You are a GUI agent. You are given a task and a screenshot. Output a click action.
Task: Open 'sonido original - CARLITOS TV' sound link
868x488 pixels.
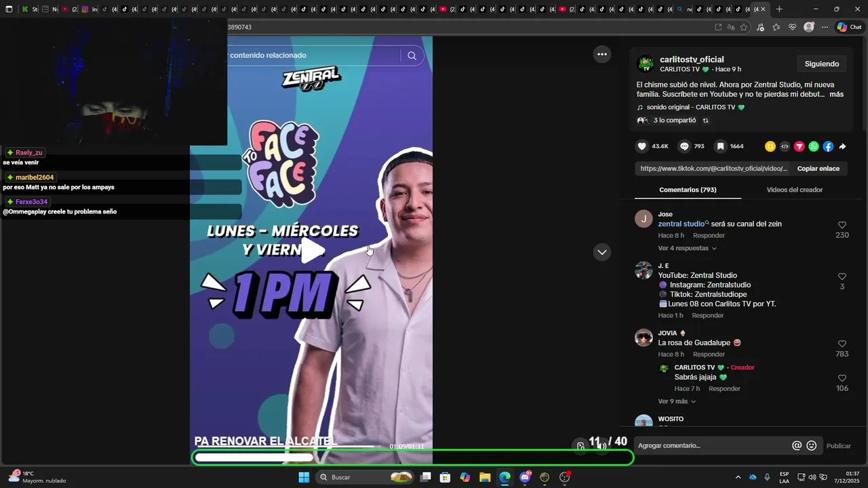[695, 107]
